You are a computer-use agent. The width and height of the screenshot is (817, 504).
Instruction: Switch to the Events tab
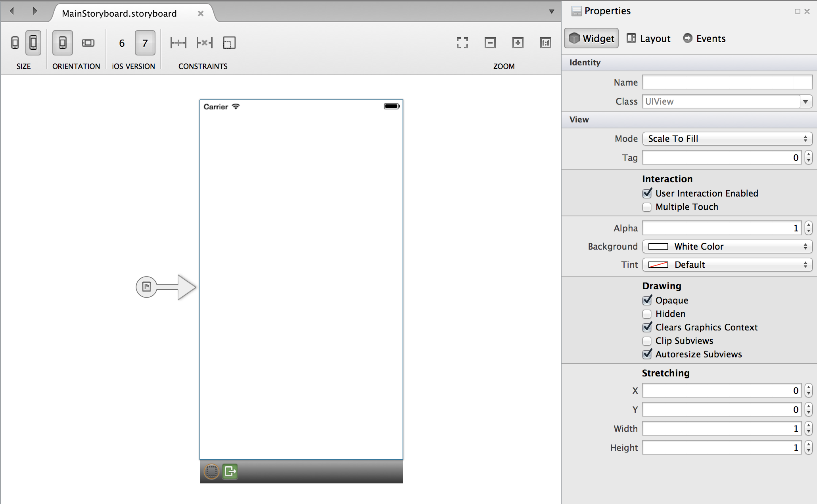coord(704,38)
